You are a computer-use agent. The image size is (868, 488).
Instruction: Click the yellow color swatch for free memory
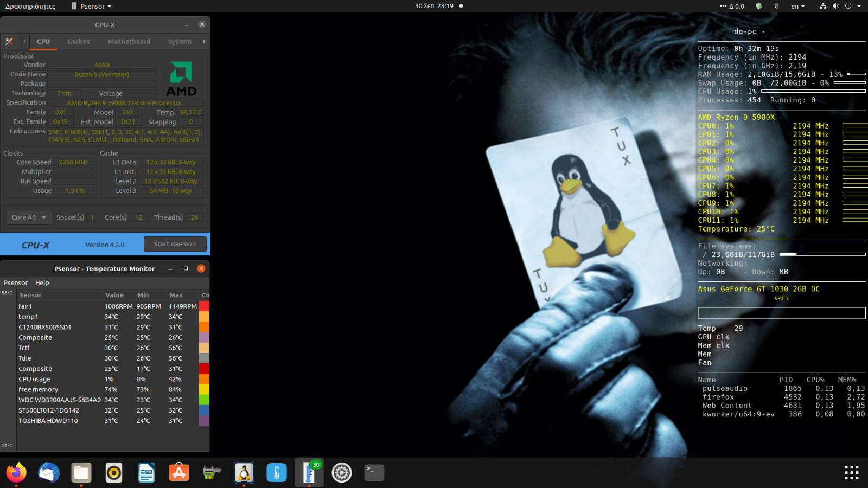pos(204,389)
